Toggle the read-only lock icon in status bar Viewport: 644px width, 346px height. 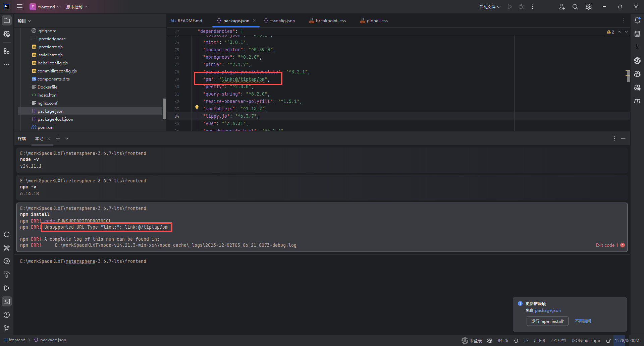(x=608, y=341)
